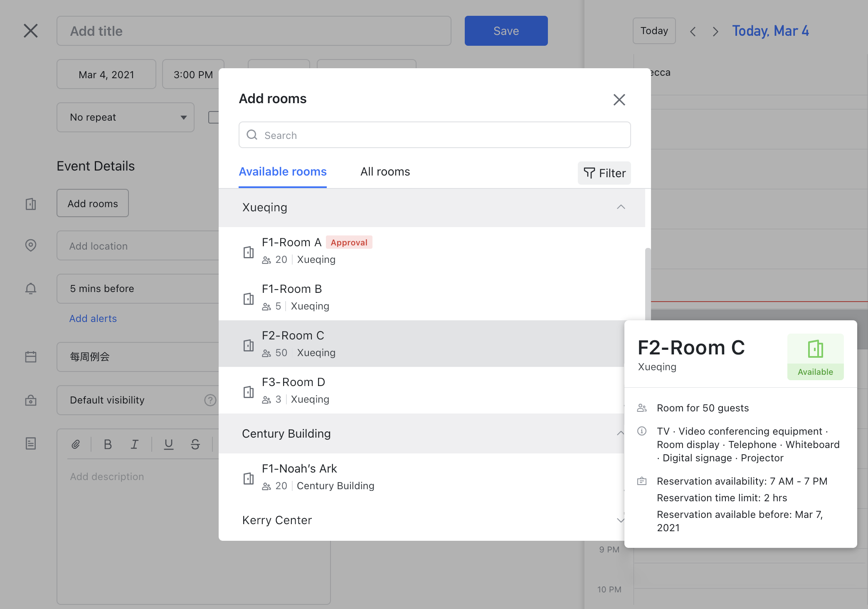Click the guests icon in F2-Room C popup

coord(642,408)
